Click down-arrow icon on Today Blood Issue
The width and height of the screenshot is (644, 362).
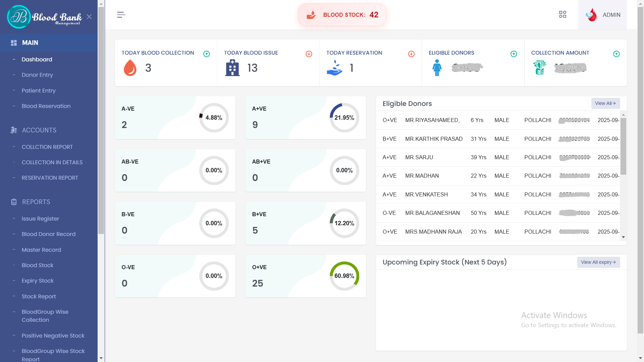[x=309, y=54]
